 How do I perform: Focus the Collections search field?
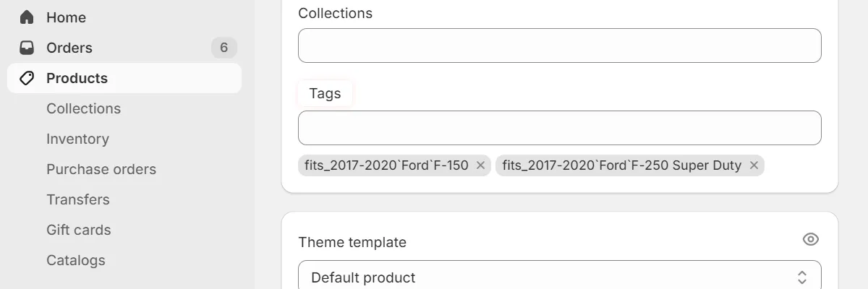click(x=559, y=46)
